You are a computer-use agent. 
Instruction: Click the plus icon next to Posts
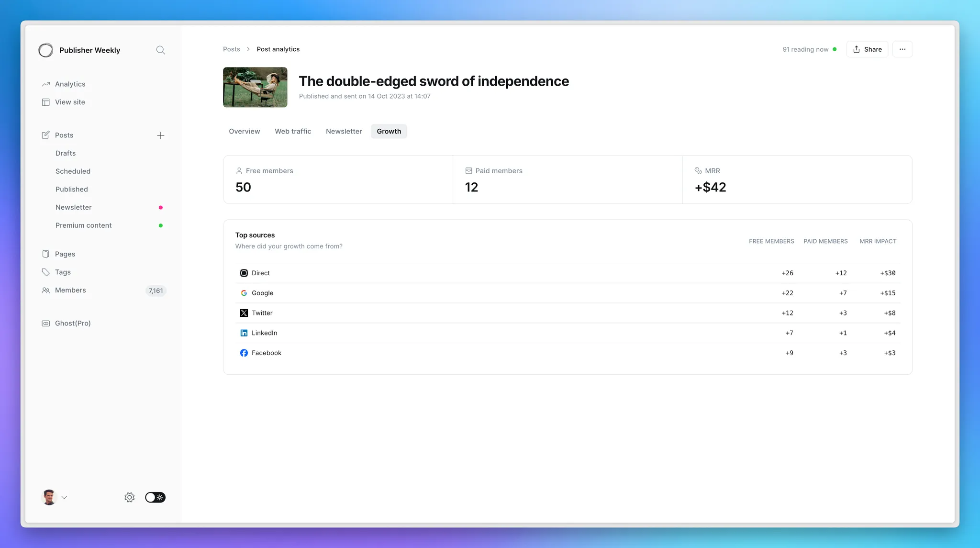160,135
